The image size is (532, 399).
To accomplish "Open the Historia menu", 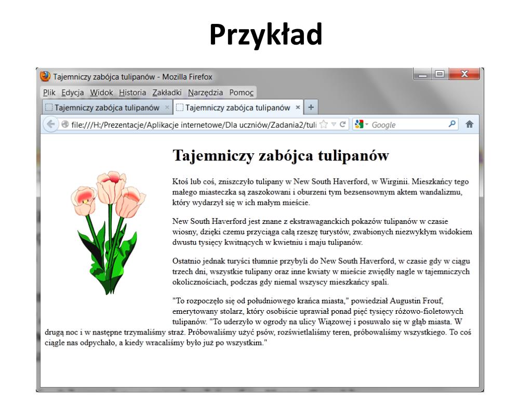I will click(132, 92).
